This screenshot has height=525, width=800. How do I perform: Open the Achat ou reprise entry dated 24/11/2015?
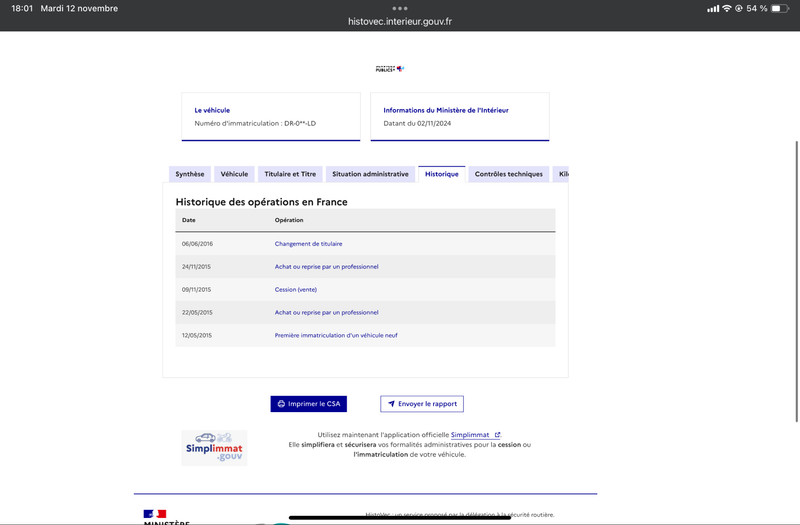[327, 267]
